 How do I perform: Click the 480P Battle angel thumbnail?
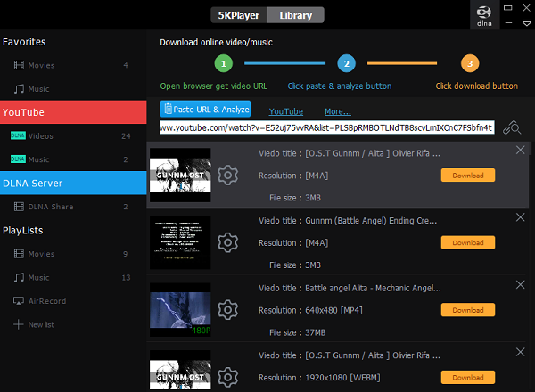point(180,309)
